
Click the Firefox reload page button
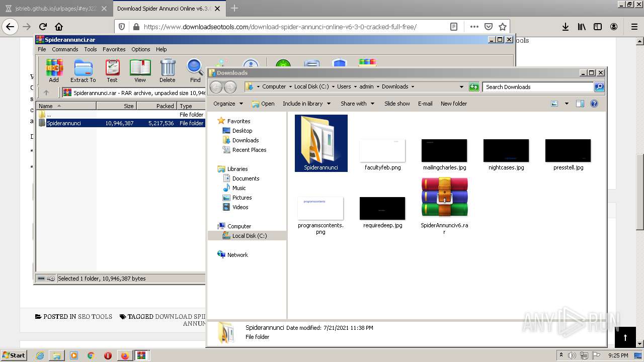[x=43, y=27]
